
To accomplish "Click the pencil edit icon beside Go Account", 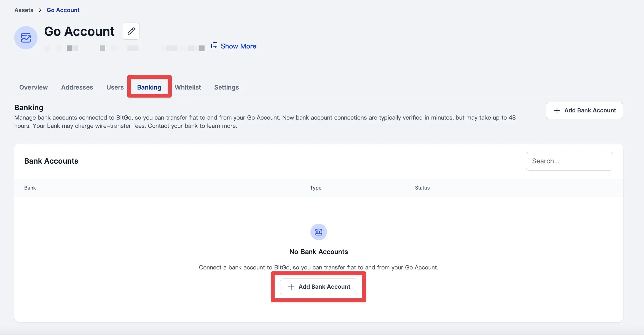I will tap(131, 31).
